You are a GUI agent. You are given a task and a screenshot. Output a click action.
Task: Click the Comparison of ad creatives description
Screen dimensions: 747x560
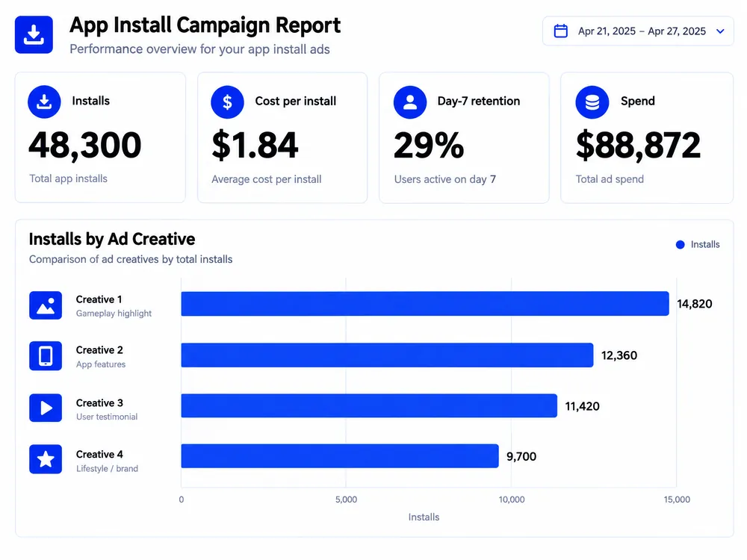tap(131, 260)
